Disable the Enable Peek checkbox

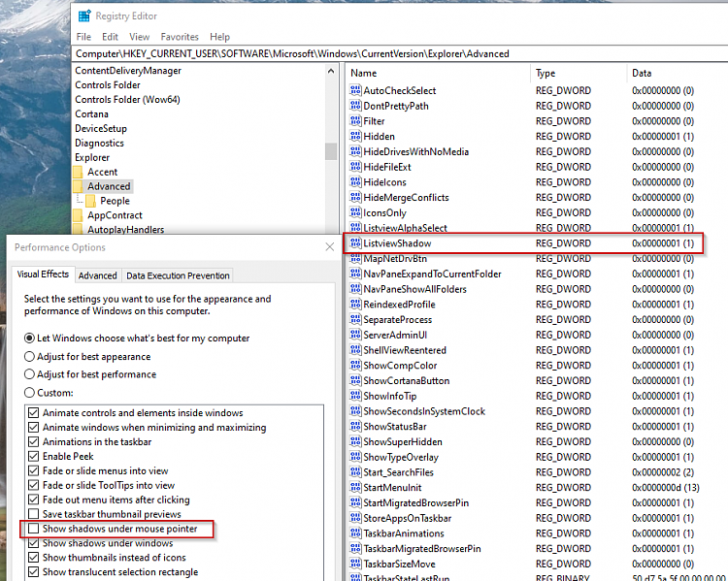[x=33, y=456]
